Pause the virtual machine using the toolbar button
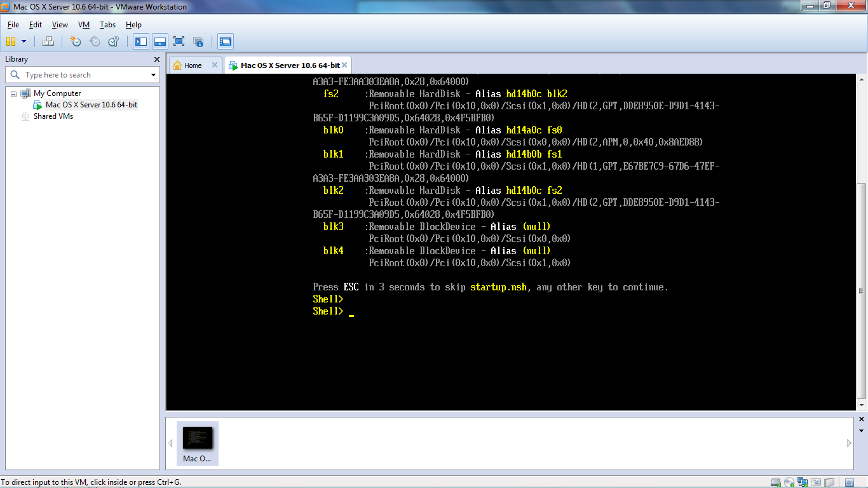Viewport: 868px width, 488px height. [x=10, y=41]
